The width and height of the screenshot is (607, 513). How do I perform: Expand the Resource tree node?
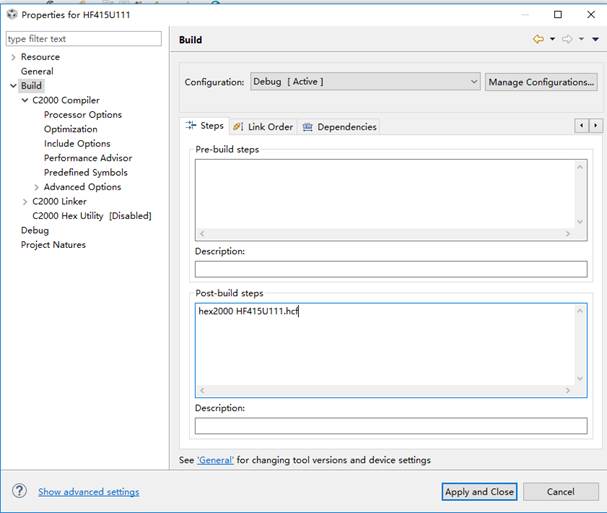(x=12, y=57)
